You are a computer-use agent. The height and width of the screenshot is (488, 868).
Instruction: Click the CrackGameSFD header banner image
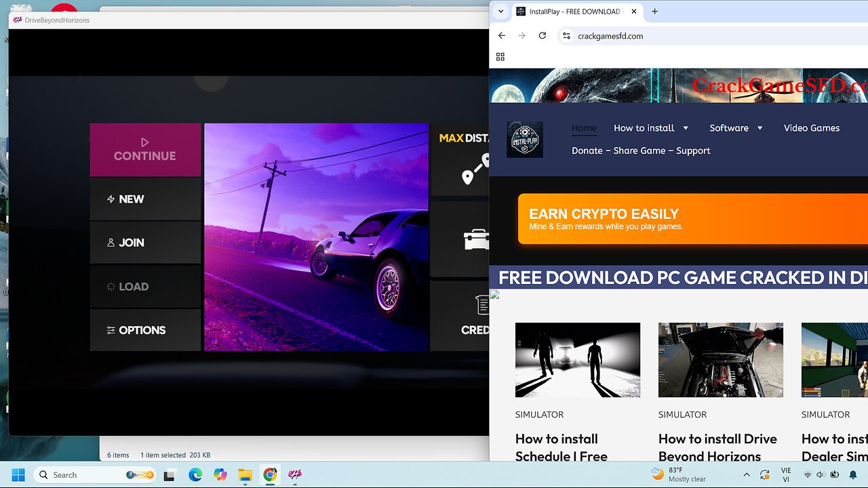click(x=679, y=85)
